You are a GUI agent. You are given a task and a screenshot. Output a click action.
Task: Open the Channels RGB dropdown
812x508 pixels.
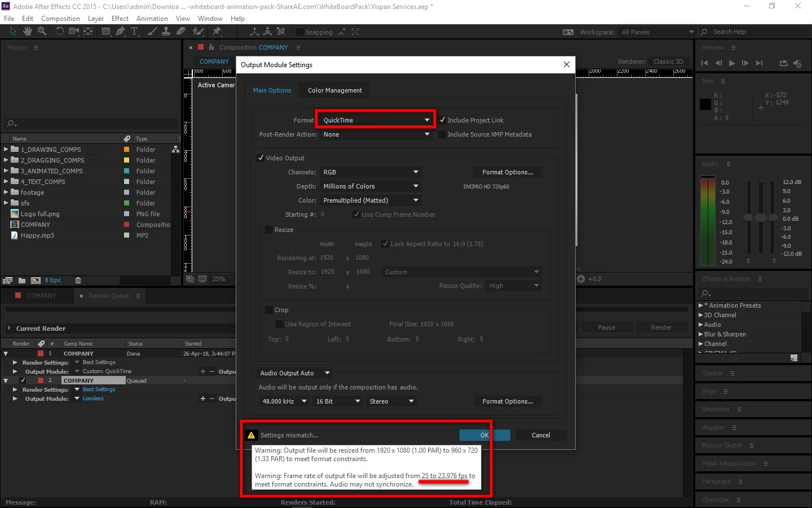(x=370, y=172)
